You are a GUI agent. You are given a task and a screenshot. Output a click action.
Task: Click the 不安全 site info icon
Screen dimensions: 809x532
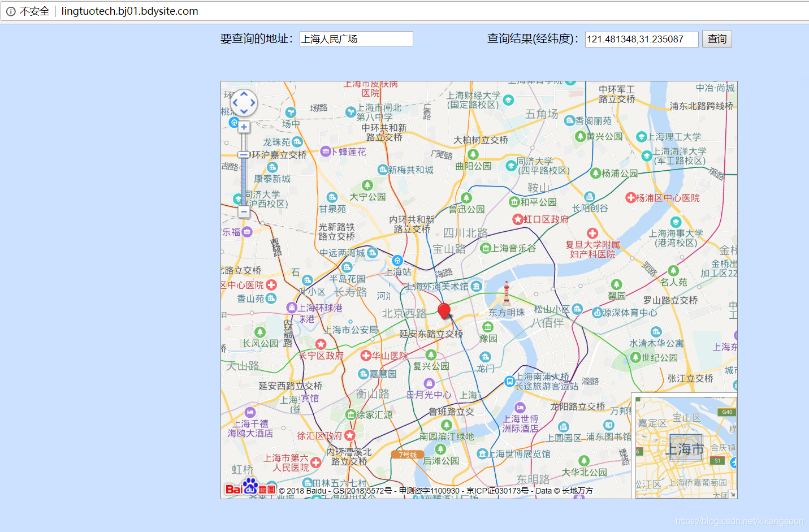[11, 11]
